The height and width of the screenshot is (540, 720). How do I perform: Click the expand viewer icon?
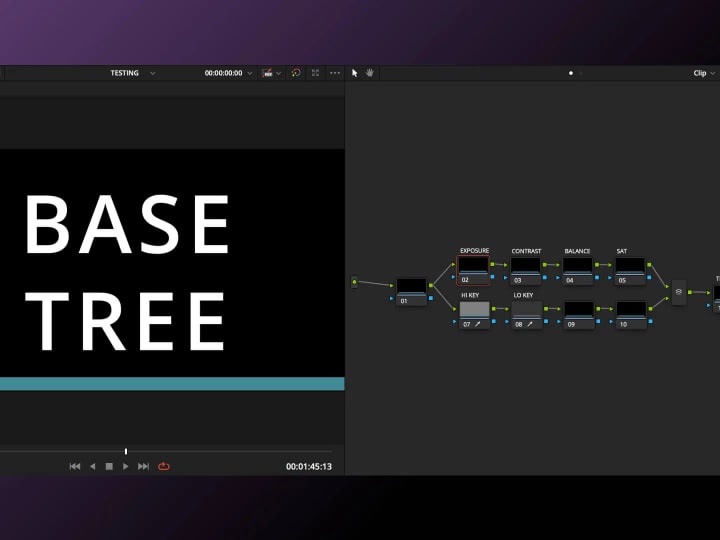(315, 73)
